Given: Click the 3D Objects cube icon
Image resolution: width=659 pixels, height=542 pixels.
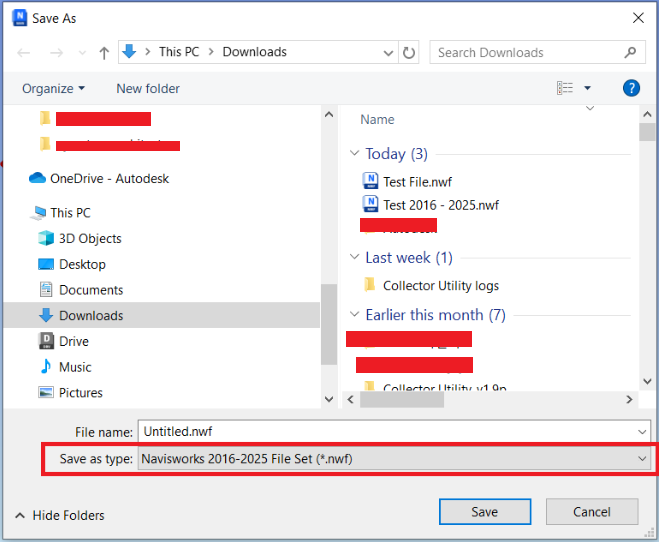Looking at the screenshot, I should [46, 238].
